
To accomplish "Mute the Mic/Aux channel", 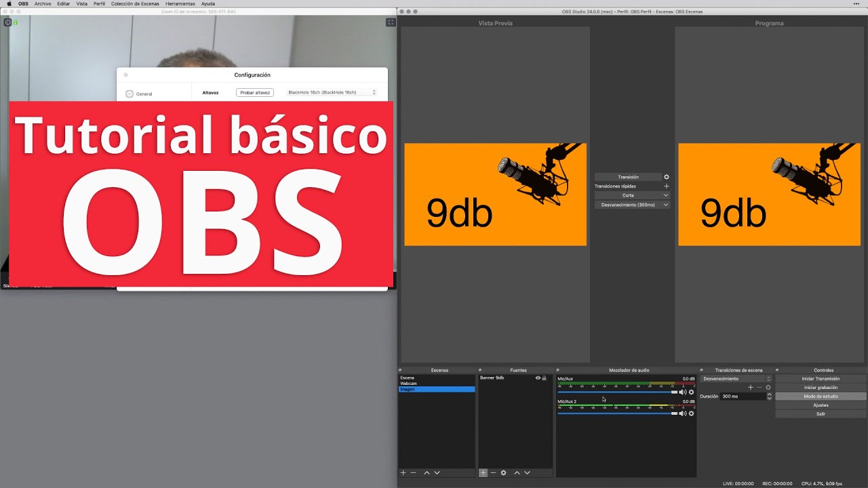I will [682, 392].
